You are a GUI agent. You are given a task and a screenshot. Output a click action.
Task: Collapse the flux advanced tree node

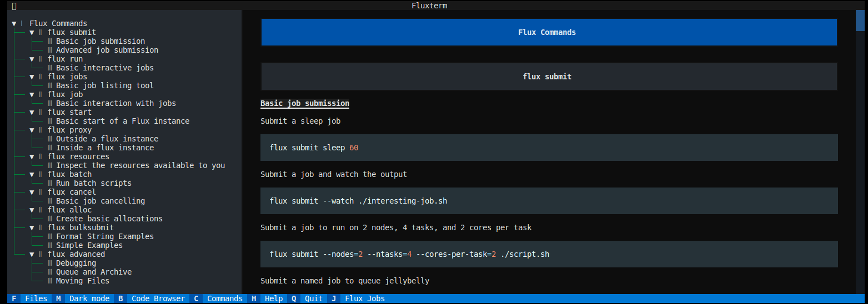point(32,254)
